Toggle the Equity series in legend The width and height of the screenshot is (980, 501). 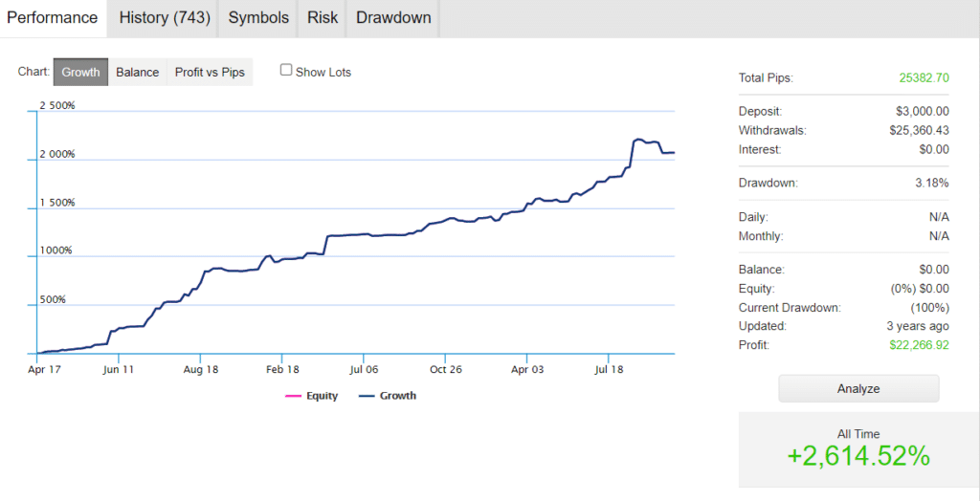(x=312, y=396)
